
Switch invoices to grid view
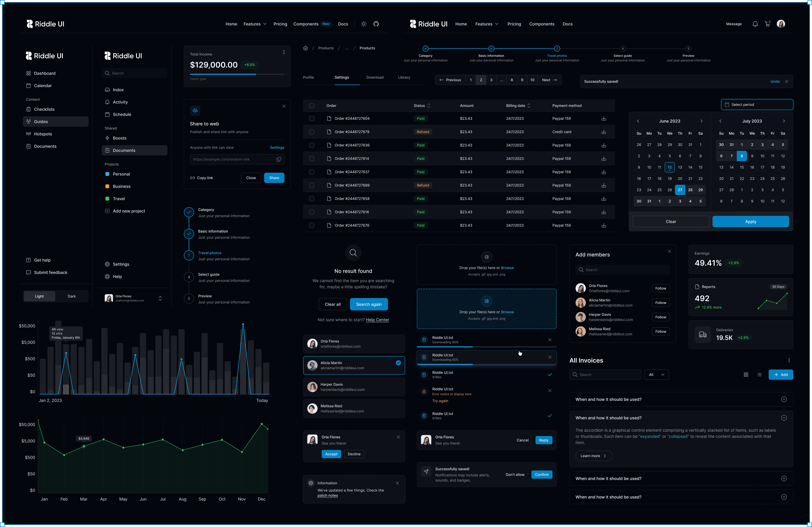[x=746, y=375]
